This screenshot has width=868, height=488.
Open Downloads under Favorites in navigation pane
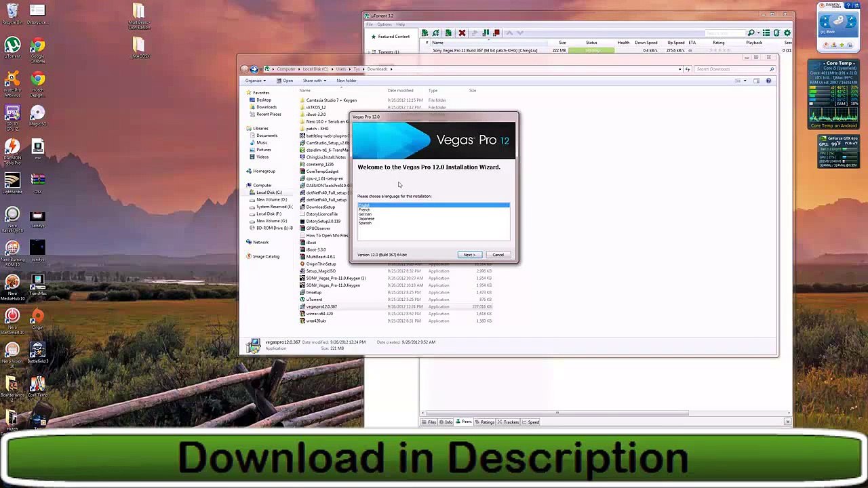pos(263,107)
